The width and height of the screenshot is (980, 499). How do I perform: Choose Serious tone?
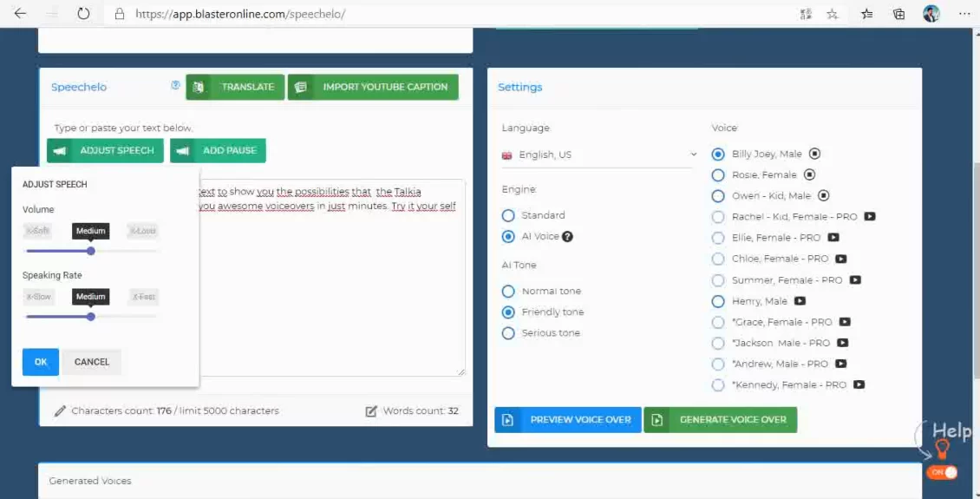click(x=508, y=332)
